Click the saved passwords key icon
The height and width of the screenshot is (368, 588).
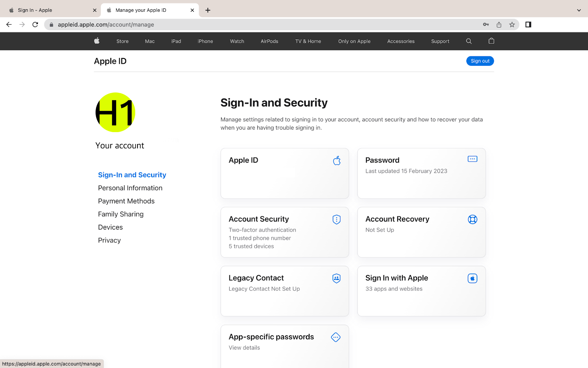click(x=486, y=25)
